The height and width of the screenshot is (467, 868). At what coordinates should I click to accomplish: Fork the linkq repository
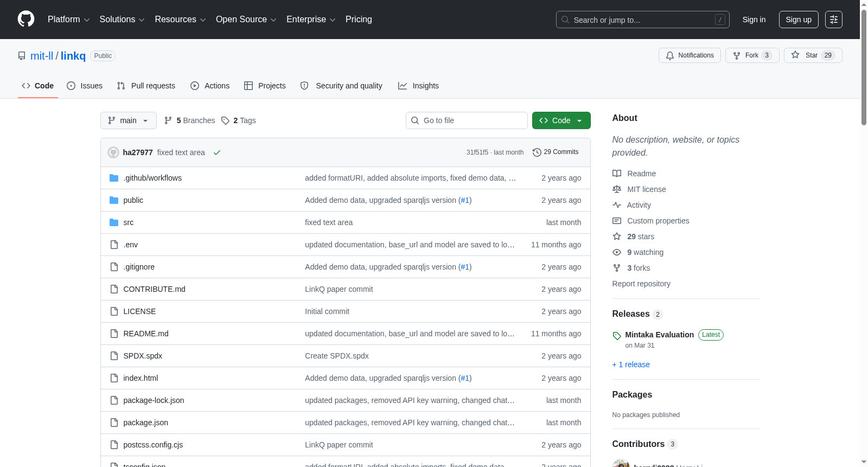(752, 55)
